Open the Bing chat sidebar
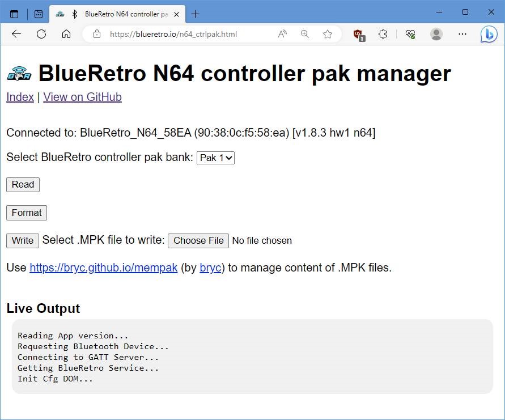505x420 pixels. 489,34
